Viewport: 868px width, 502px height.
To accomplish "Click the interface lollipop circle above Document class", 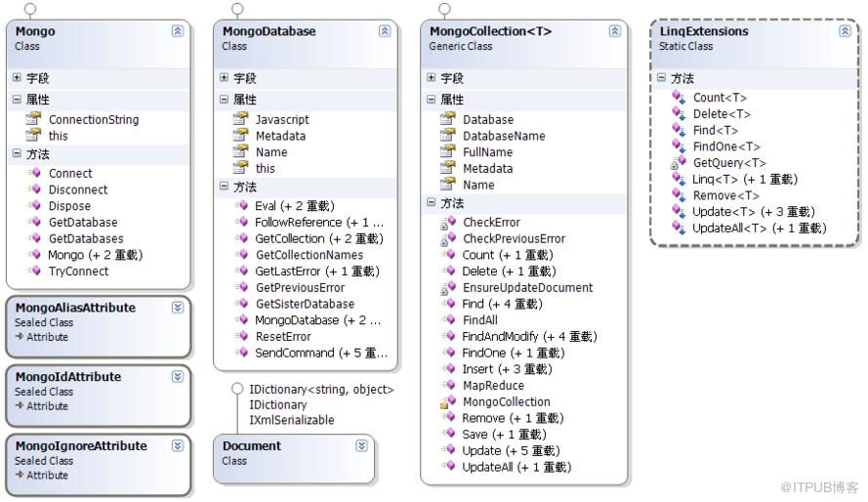I will 237,389.
